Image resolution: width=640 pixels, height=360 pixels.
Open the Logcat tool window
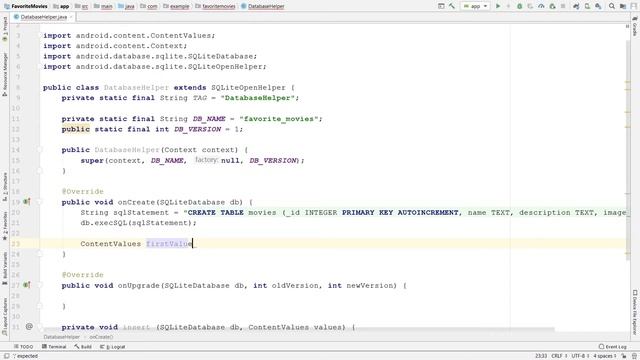pyautogui.click(x=113, y=347)
